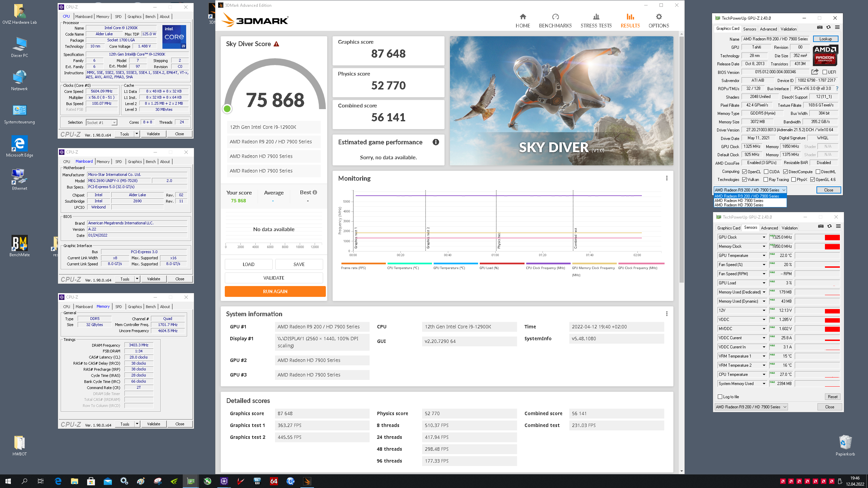Click the Sky Diver score warning icon
The image size is (868, 488).
click(276, 44)
